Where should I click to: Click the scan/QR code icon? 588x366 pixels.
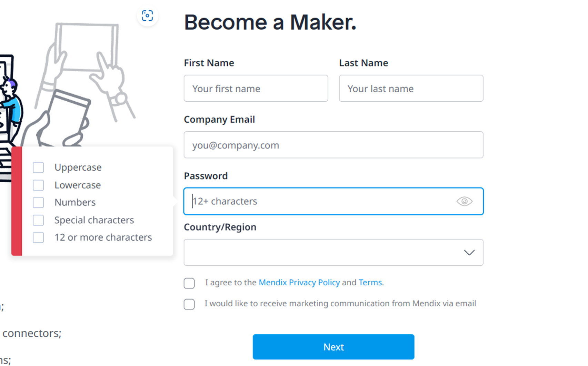pos(148,15)
